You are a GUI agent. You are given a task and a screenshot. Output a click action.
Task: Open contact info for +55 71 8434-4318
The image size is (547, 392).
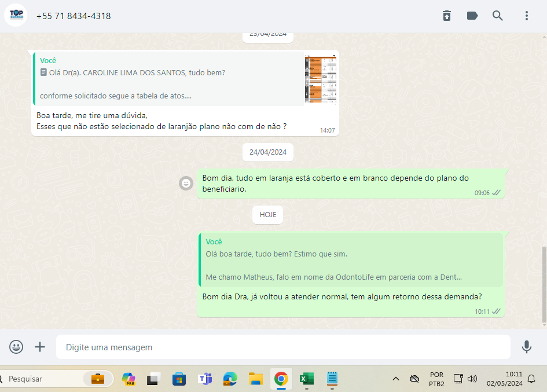74,16
